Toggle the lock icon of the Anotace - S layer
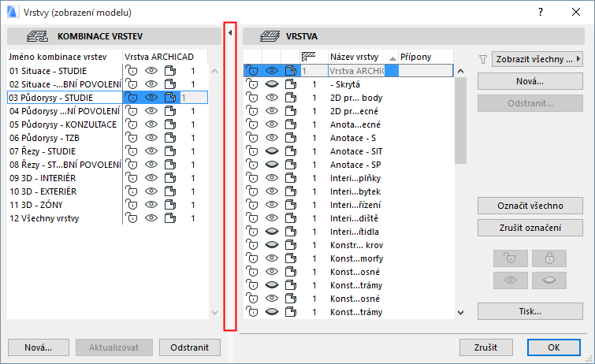595x364 pixels. click(x=252, y=138)
